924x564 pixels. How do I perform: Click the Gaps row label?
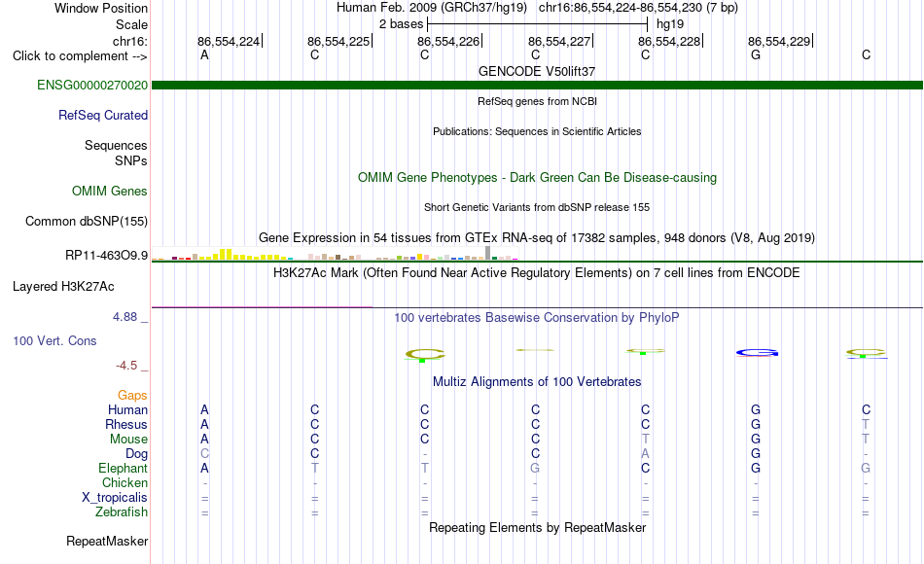click(x=132, y=395)
